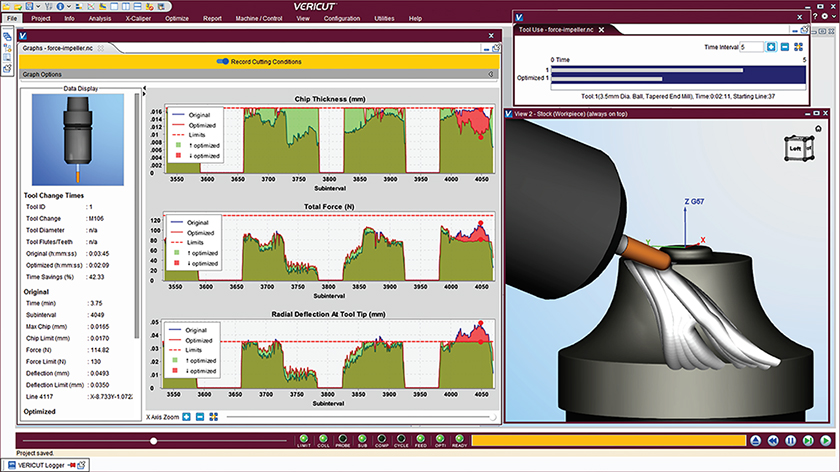Increase Tool Use zoom with plus icon
840x472 pixels.
tap(771, 47)
